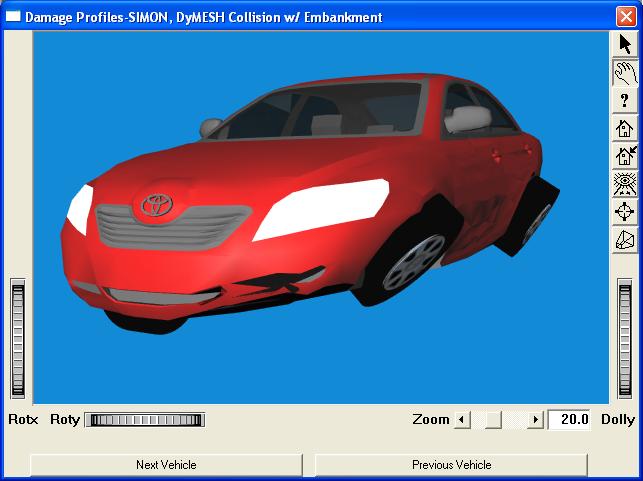Click the Toyota emblem on the car

[x=157, y=204]
